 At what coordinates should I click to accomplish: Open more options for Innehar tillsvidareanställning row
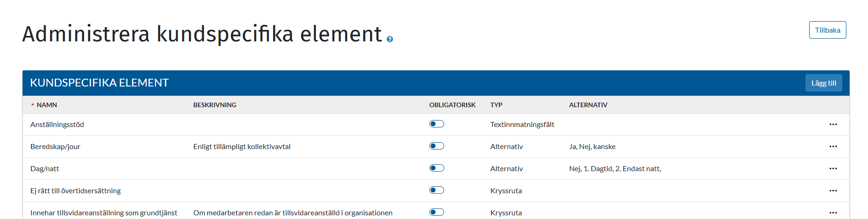tap(833, 213)
